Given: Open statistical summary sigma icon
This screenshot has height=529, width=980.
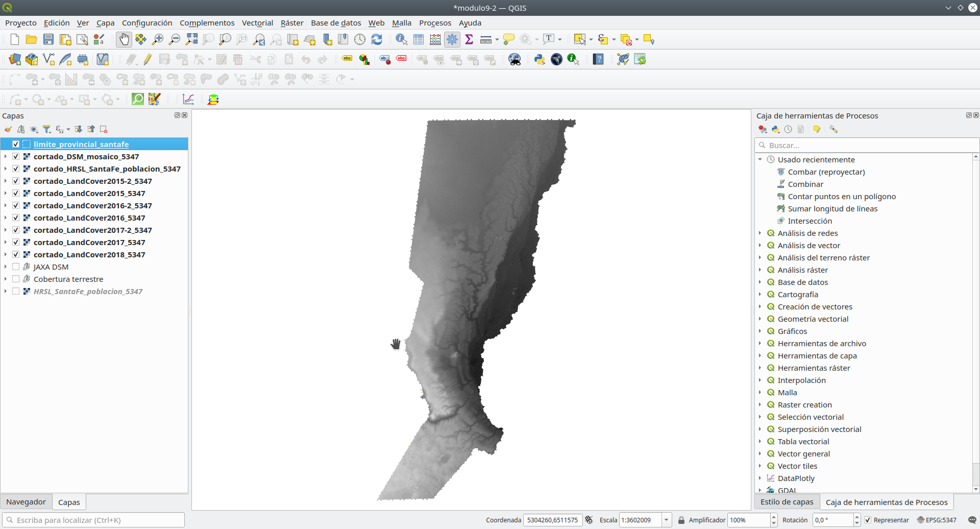Looking at the screenshot, I should tap(469, 39).
